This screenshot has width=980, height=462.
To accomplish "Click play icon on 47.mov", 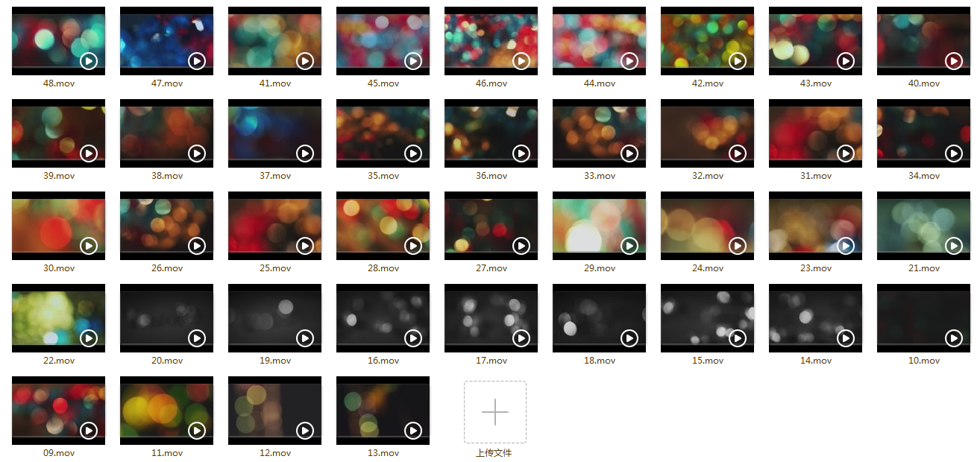I will click(197, 61).
